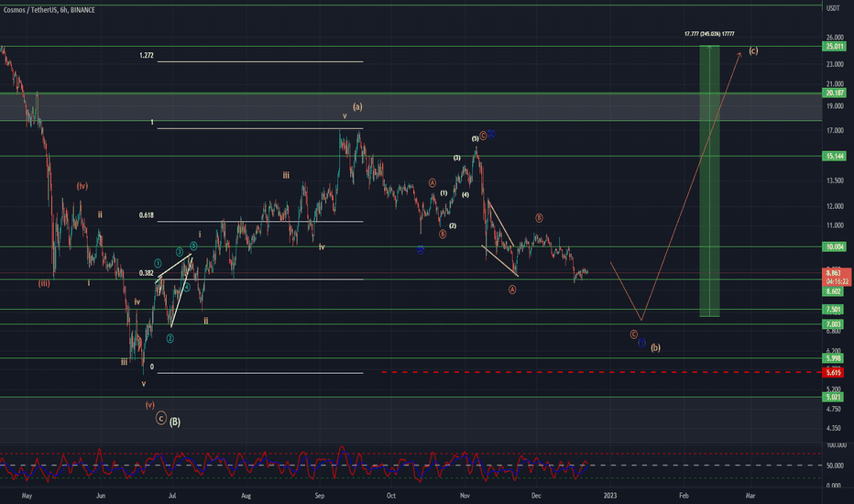Click the 50.000 oscillator scale value
This screenshot has height=504, width=854.
pyautogui.click(x=834, y=466)
